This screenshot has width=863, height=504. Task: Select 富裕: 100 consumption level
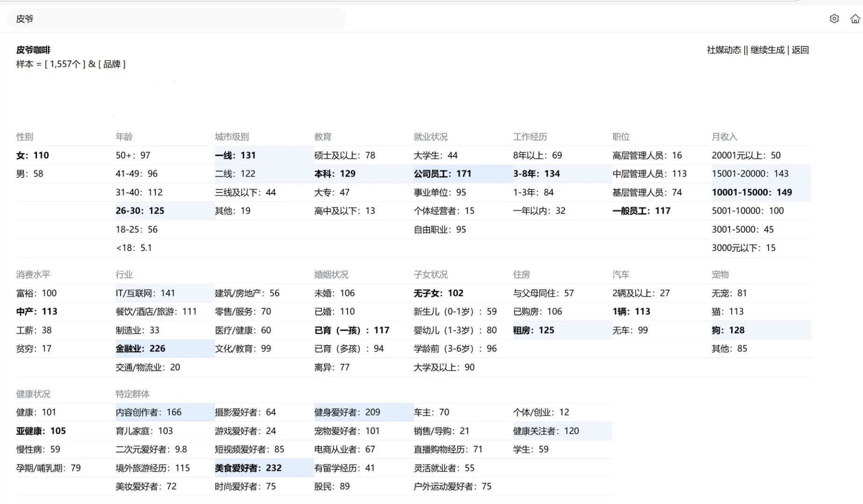tap(36, 293)
